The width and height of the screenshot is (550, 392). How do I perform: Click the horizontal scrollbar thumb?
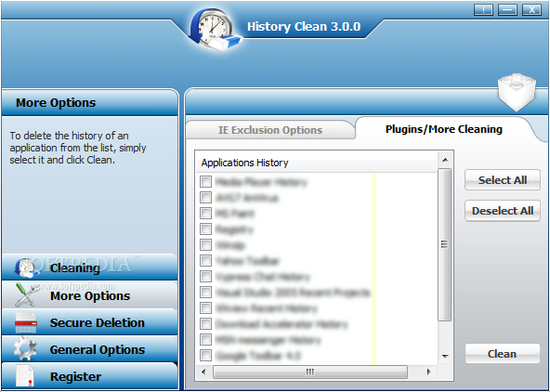click(310, 372)
